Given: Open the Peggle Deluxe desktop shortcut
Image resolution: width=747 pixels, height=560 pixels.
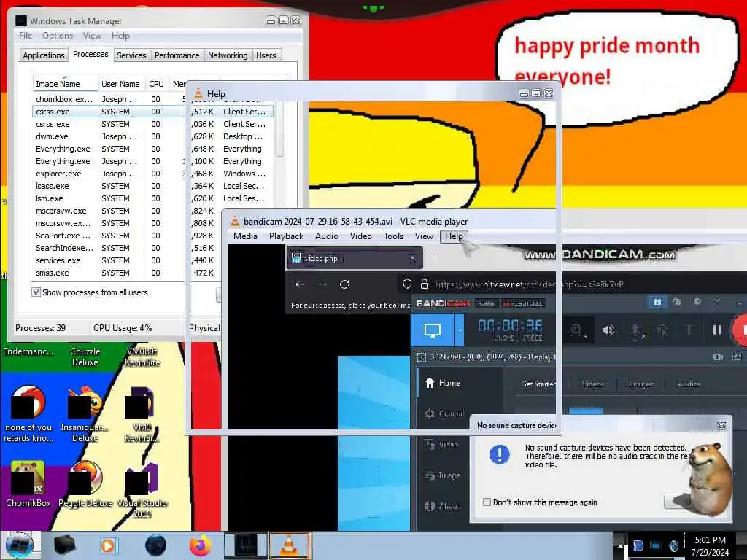Looking at the screenshot, I should click(85, 483).
